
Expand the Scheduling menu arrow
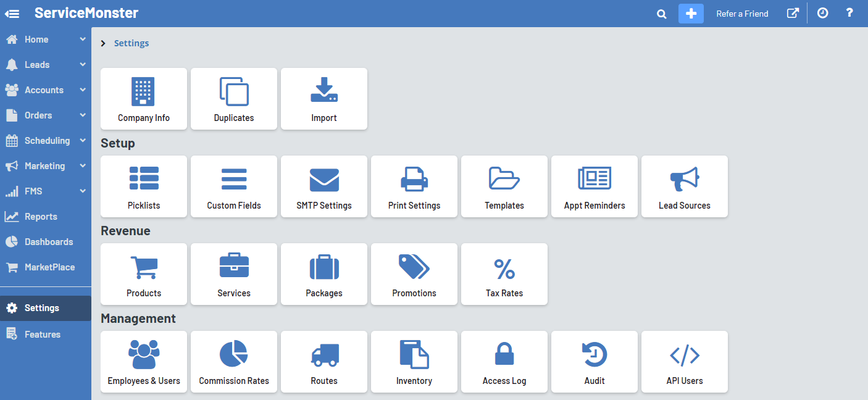(83, 141)
